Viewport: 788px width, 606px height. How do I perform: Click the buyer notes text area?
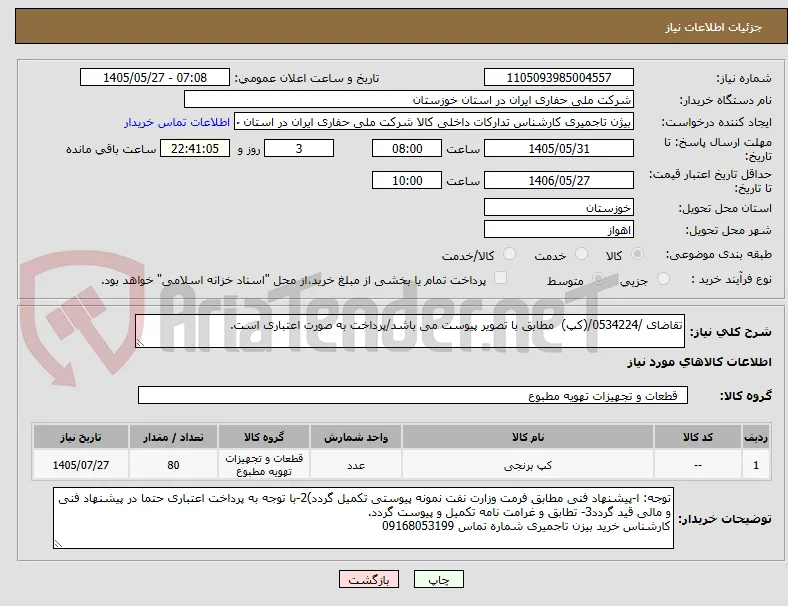(x=363, y=518)
